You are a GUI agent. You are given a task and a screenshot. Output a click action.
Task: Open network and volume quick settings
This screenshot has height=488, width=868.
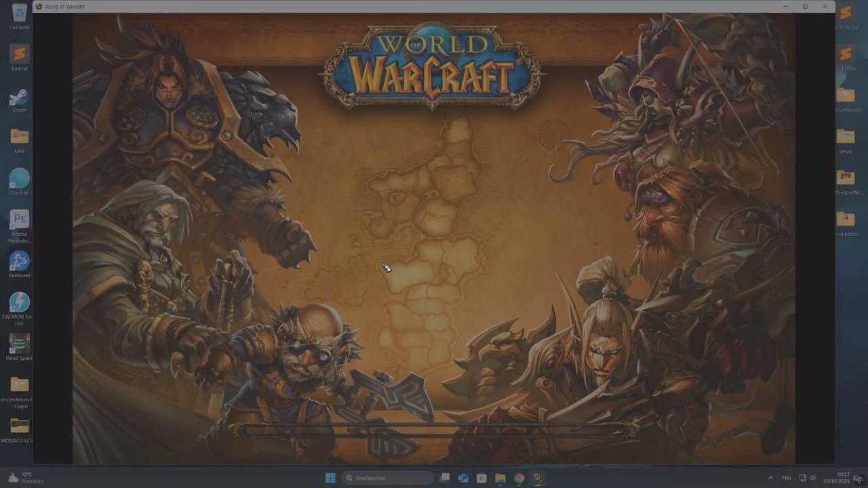click(x=807, y=478)
